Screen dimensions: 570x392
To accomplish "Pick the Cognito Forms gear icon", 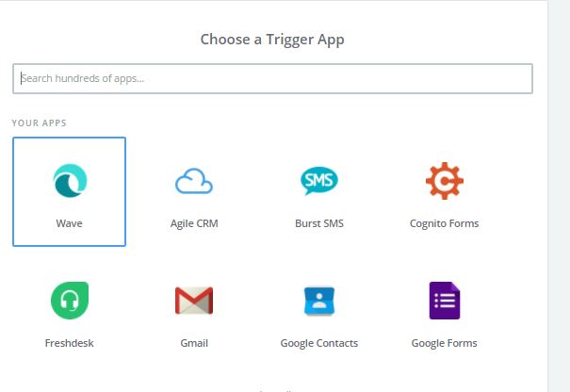I will coord(444,180).
